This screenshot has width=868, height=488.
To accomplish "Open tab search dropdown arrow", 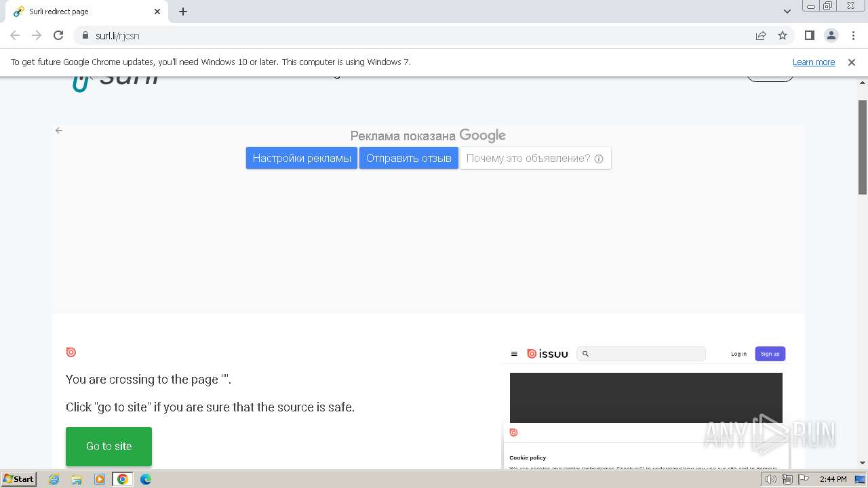I will coord(787,12).
